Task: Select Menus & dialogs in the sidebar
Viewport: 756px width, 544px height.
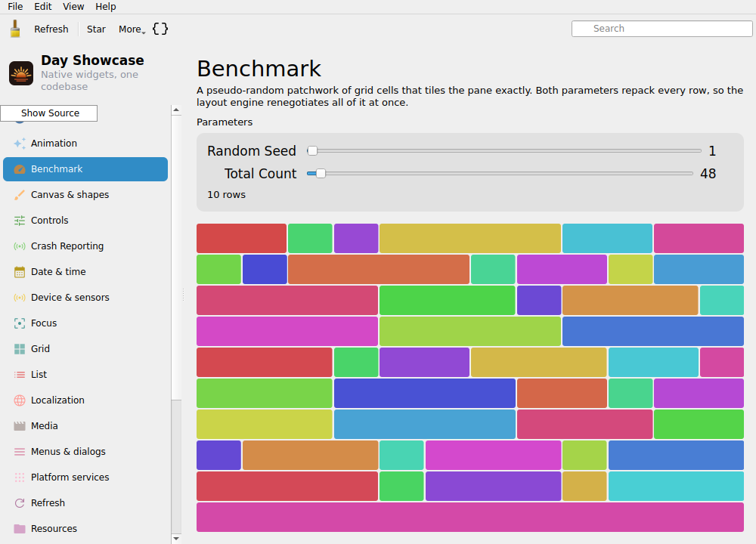Action: (85, 452)
